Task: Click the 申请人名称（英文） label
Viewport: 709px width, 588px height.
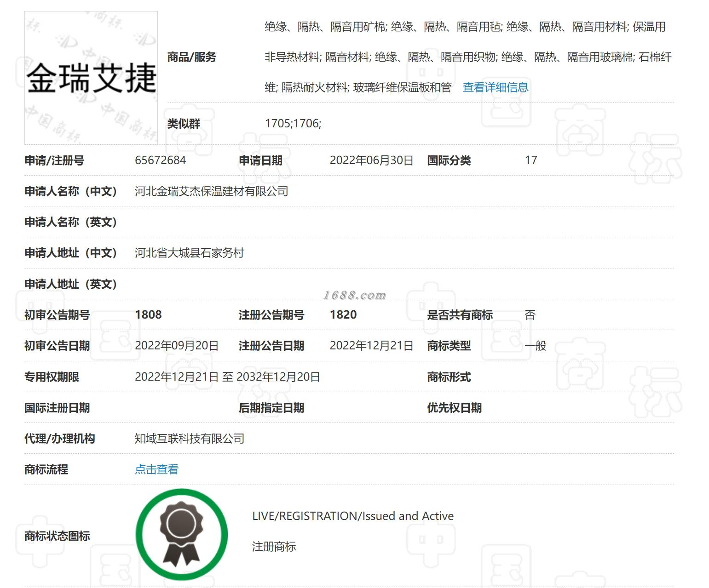Action: [x=71, y=222]
